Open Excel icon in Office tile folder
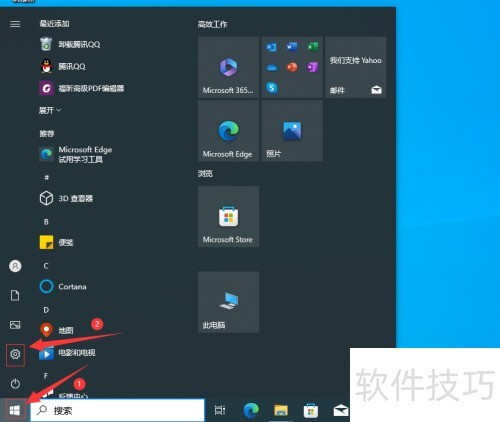 pos(313,47)
